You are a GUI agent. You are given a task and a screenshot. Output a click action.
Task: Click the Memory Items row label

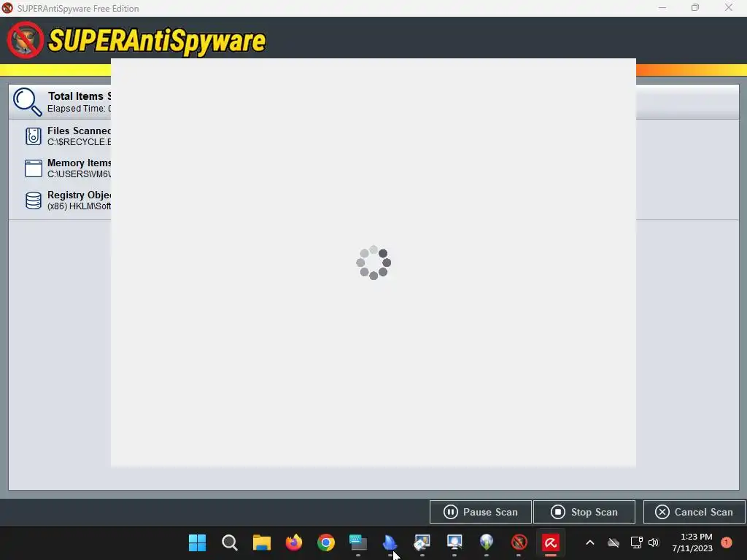point(79,163)
